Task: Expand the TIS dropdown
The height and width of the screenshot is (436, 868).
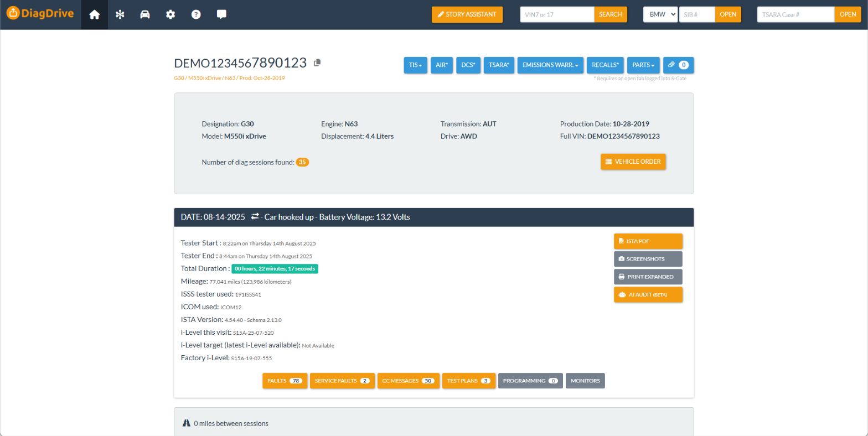Action: click(416, 65)
